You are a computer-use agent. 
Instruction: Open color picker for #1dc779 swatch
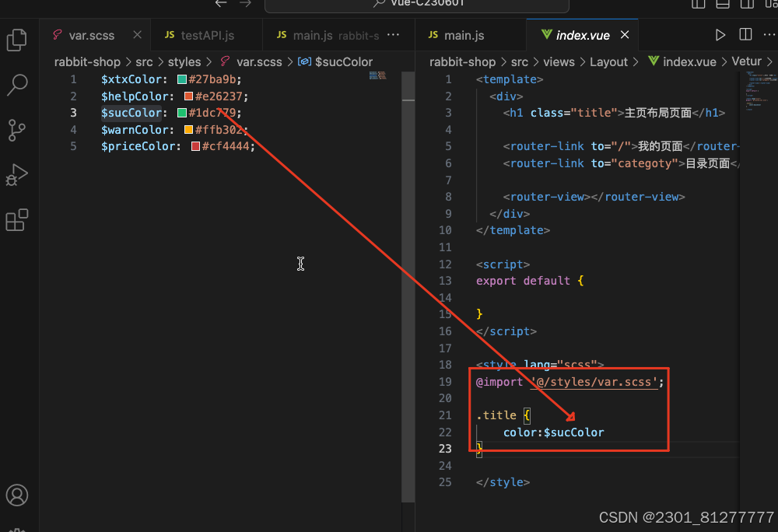click(182, 113)
